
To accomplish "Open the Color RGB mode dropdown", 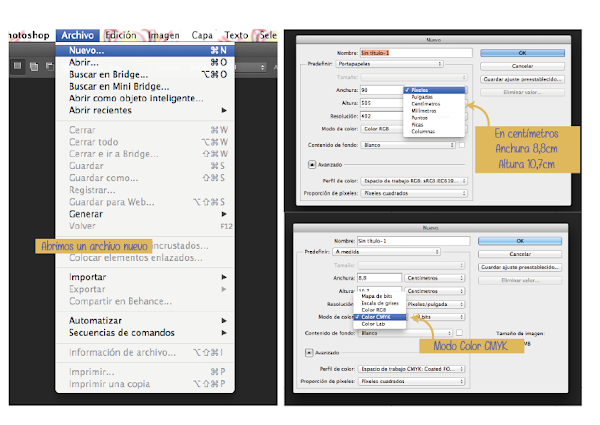I will tap(382, 129).
